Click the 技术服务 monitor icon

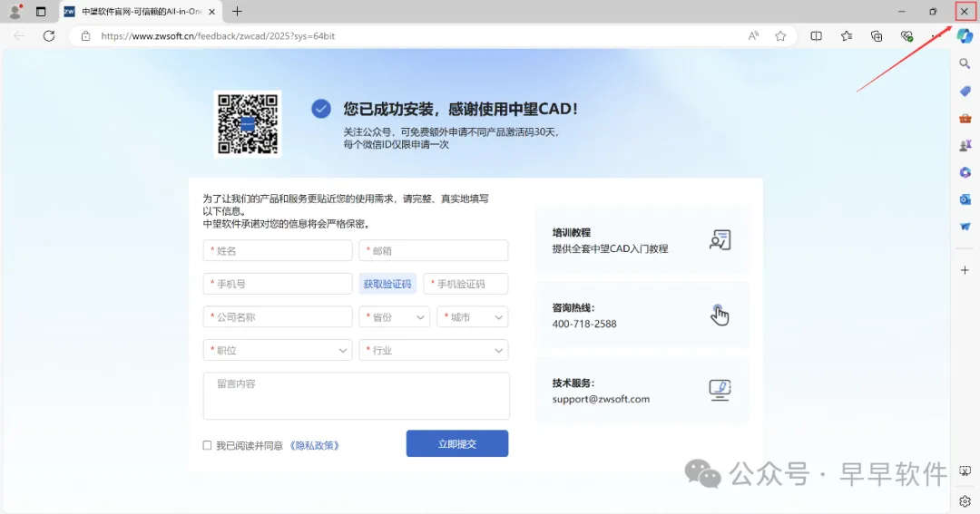coord(720,391)
